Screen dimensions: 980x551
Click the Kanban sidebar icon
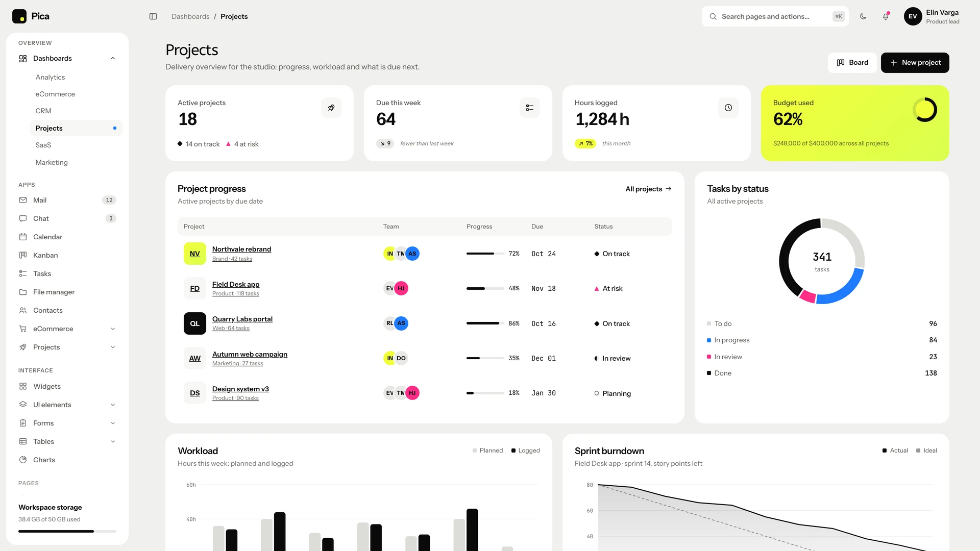point(23,255)
